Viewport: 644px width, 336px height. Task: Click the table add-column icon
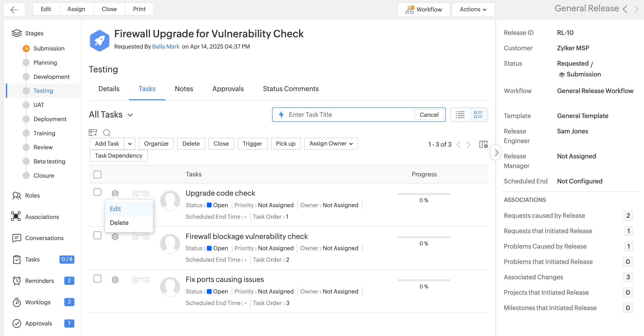pyautogui.click(x=93, y=132)
